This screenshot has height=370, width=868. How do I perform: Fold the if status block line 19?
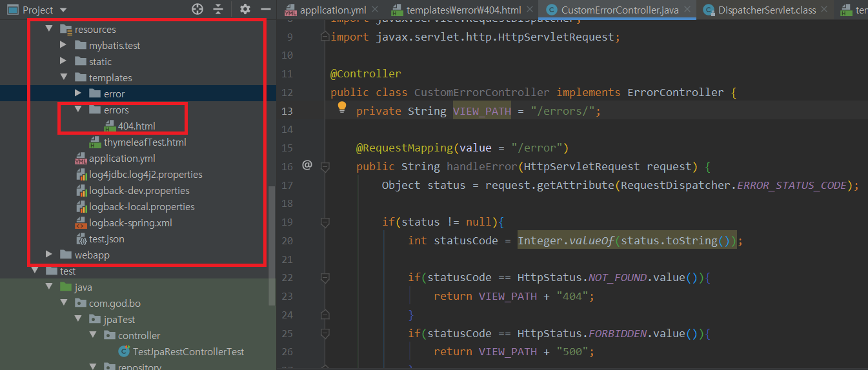(325, 222)
